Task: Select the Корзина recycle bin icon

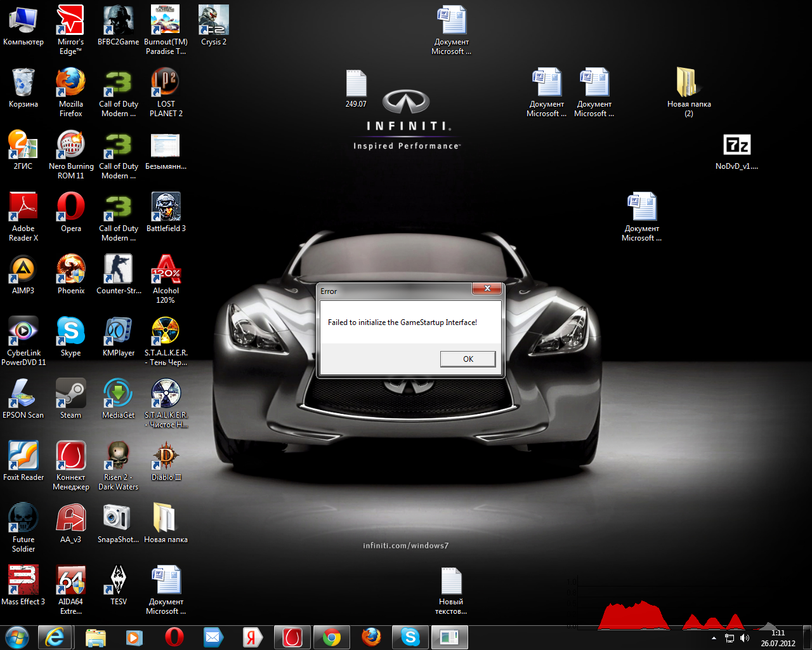Action: pyautogui.click(x=23, y=88)
